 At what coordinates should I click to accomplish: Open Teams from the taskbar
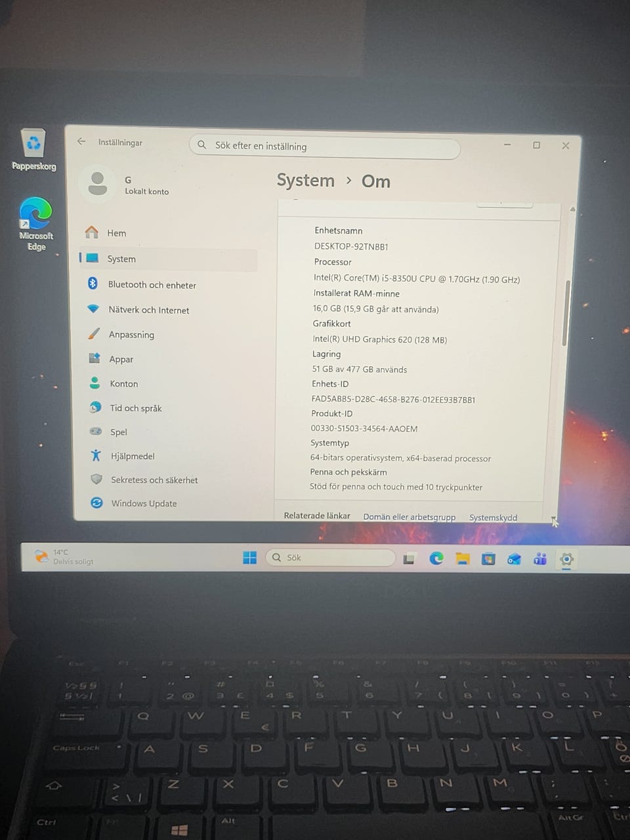(540, 559)
